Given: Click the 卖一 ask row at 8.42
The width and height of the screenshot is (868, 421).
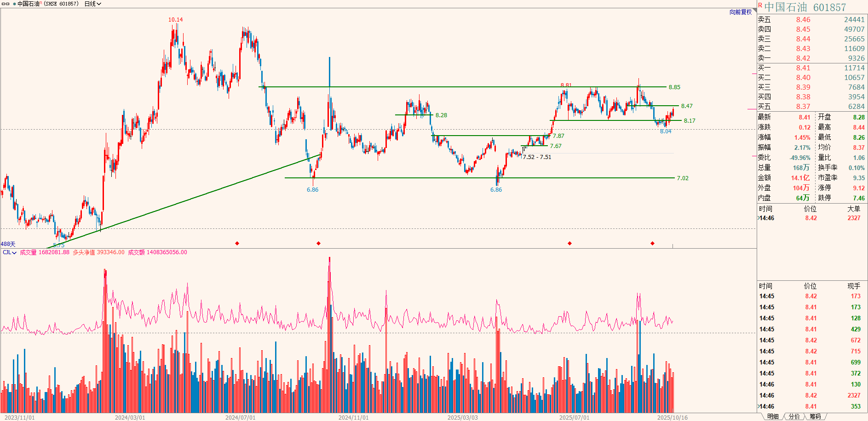Looking at the screenshot, I should click(x=811, y=58).
